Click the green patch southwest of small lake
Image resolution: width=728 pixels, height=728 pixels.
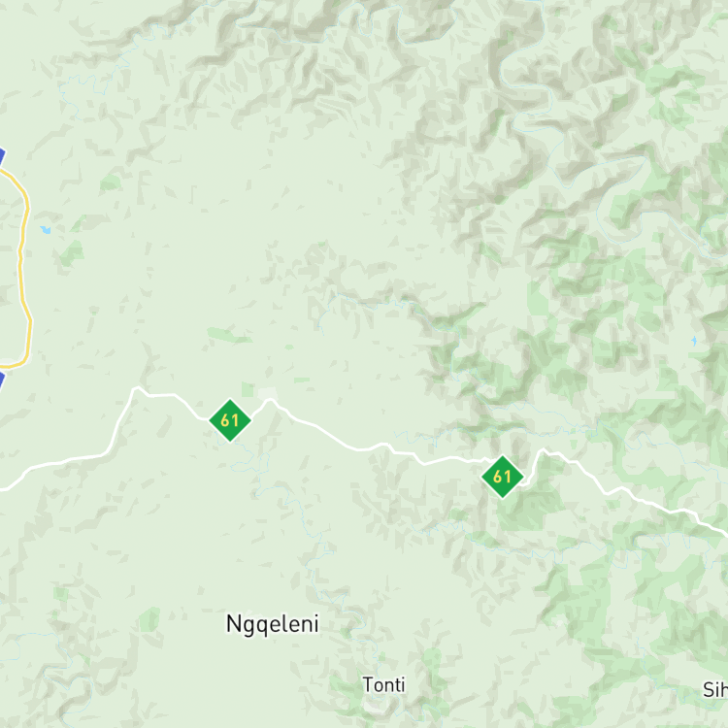(73, 253)
